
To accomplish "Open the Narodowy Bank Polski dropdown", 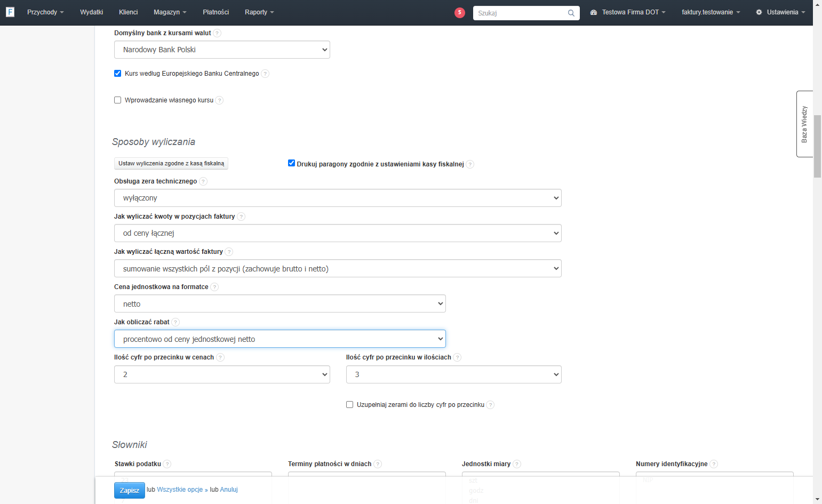I will coord(222,50).
